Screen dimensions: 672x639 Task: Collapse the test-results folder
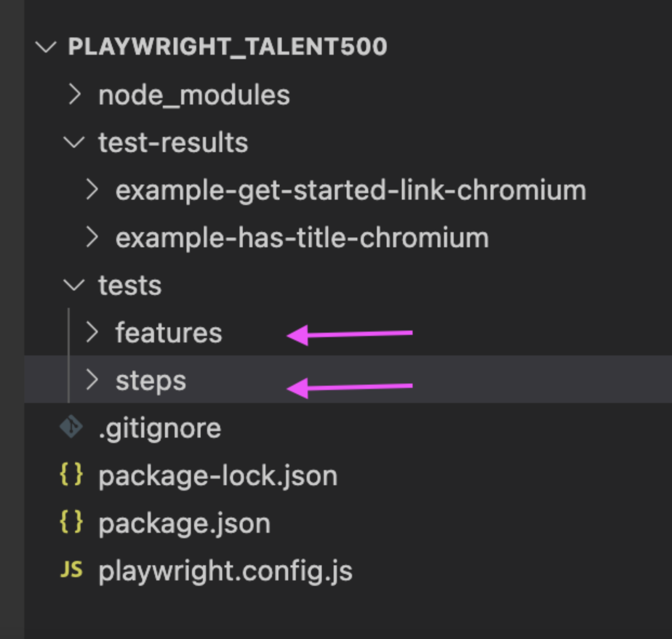click(75, 142)
